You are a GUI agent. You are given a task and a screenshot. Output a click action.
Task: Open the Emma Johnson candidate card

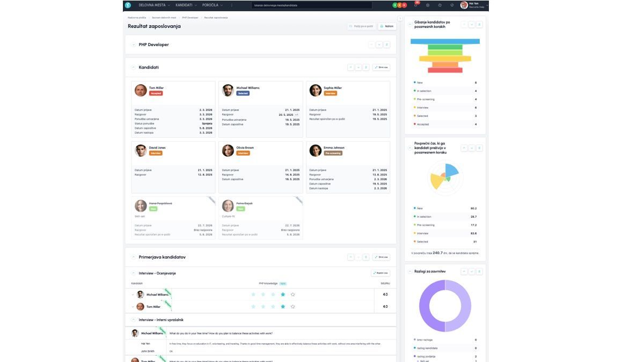348,166
